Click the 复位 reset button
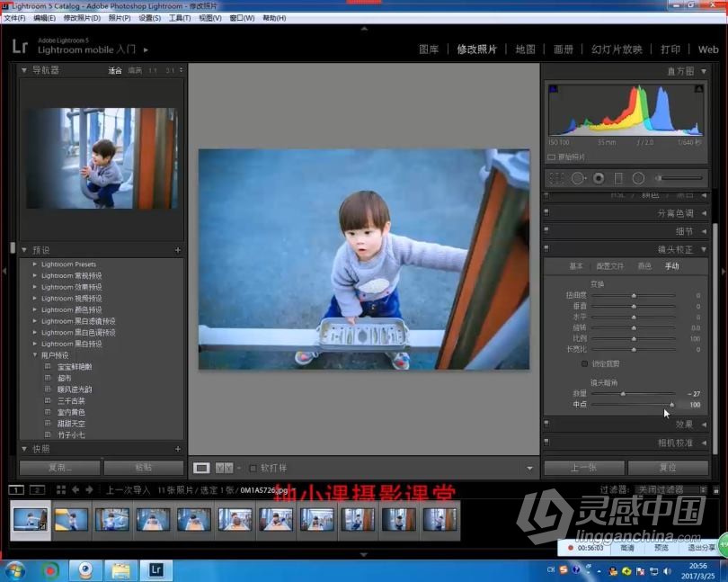Screen dimensions: 728x582 tap(668, 468)
